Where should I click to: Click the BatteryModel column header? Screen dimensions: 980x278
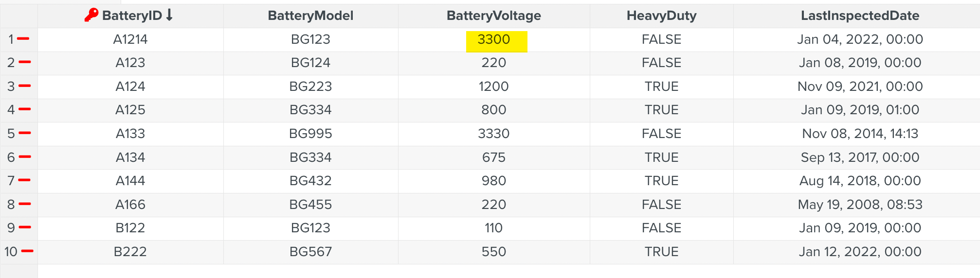point(310,16)
